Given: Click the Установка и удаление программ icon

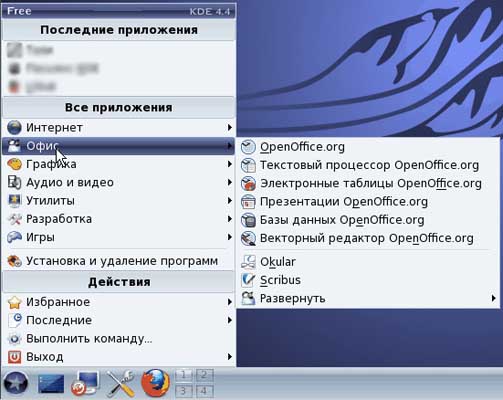Looking at the screenshot, I should tap(14, 261).
